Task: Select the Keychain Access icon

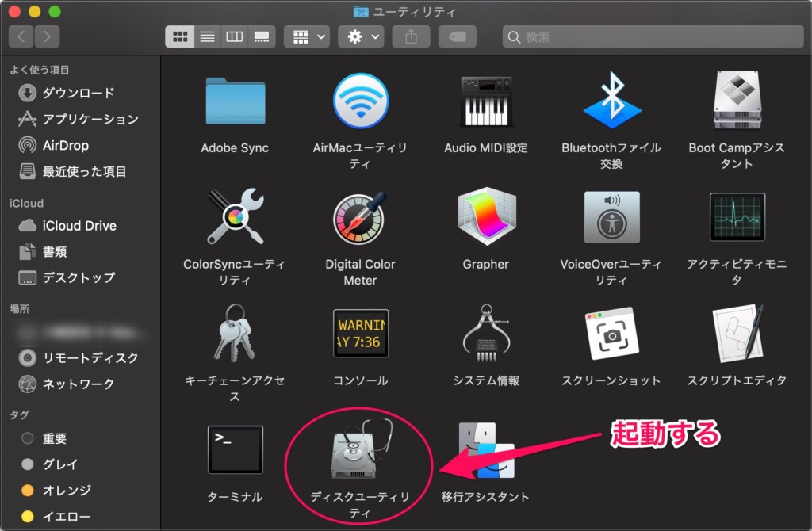Action: (x=235, y=334)
